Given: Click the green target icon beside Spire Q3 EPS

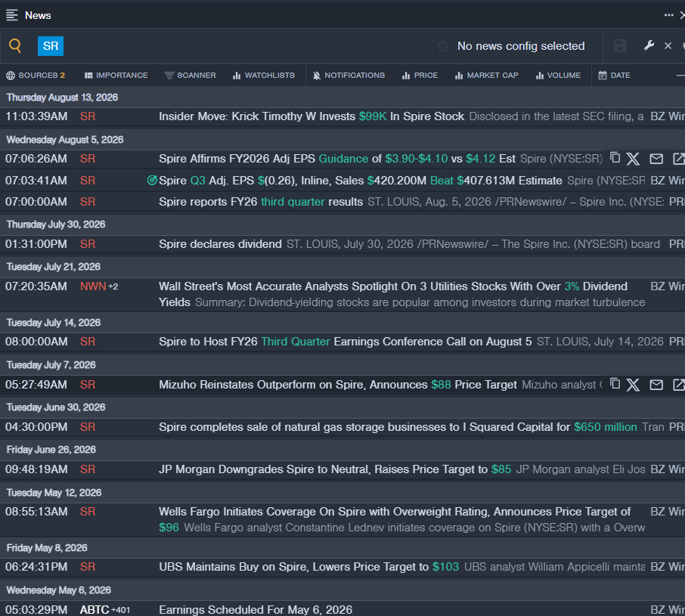Looking at the screenshot, I should click(152, 180).
